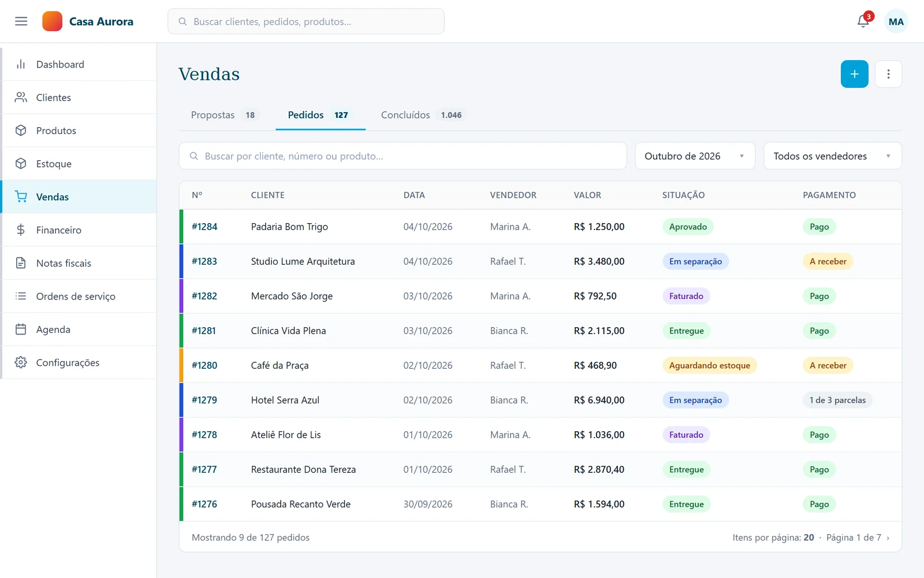Click Restaurante Dona Tereza client name
Screen dimensions: 924x578
point(303,469)
